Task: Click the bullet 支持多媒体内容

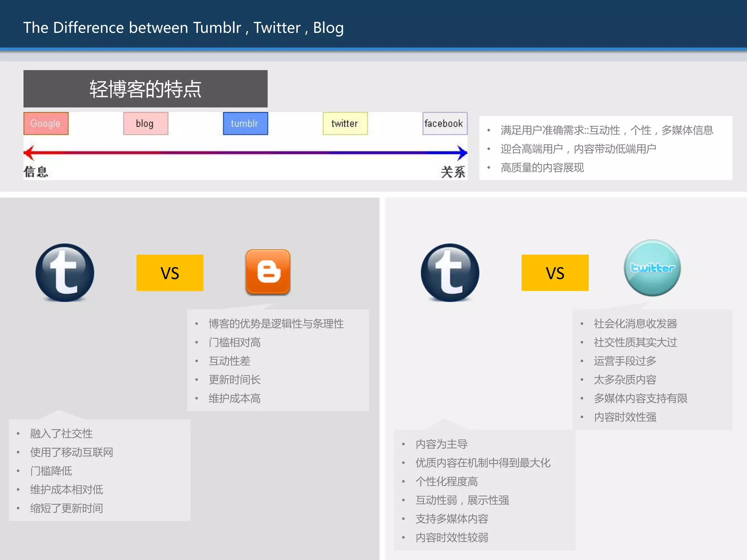Action: 452,518
